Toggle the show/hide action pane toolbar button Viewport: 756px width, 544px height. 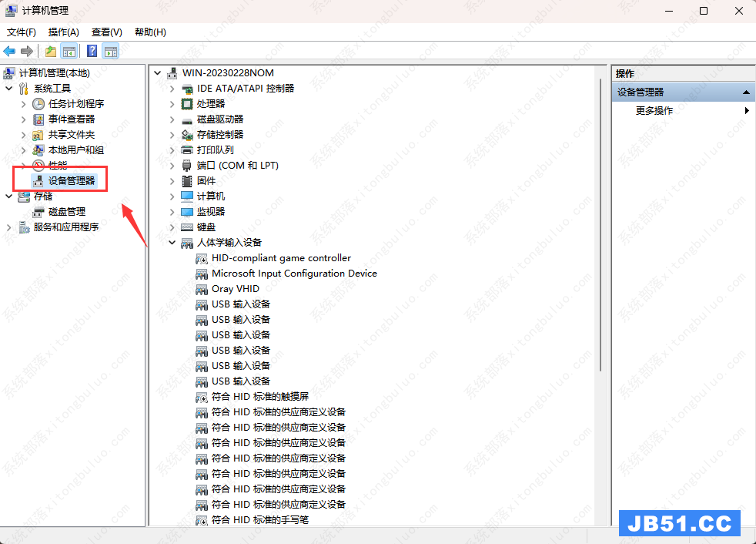(111, 52)
